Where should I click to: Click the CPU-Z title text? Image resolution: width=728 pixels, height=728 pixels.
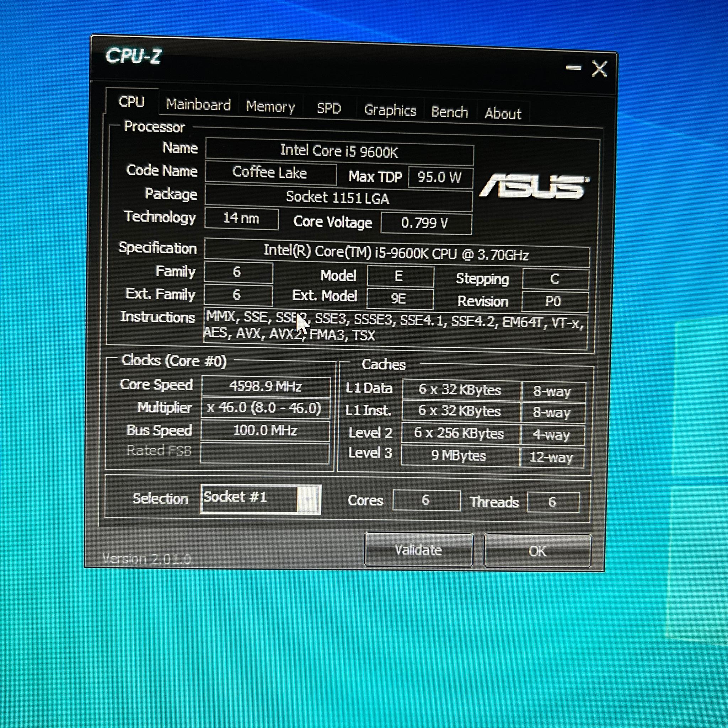click(x=133, y=56)
